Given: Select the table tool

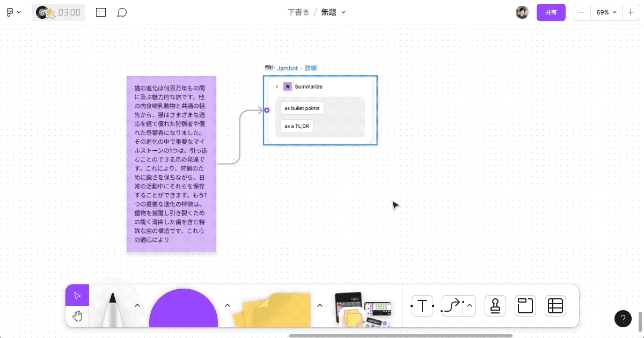Looking at the screenshot, I should pos(555,306).
